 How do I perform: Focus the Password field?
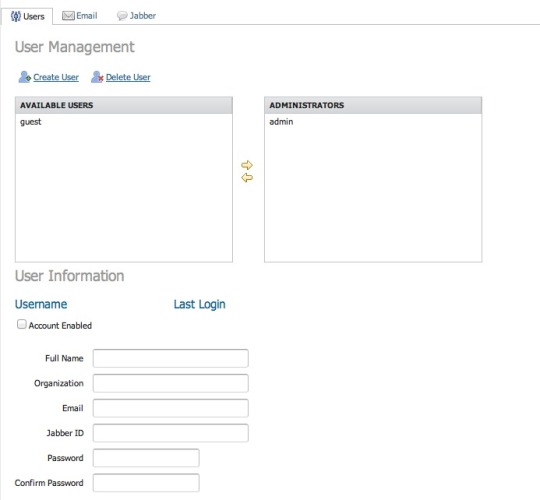(146, 458)
